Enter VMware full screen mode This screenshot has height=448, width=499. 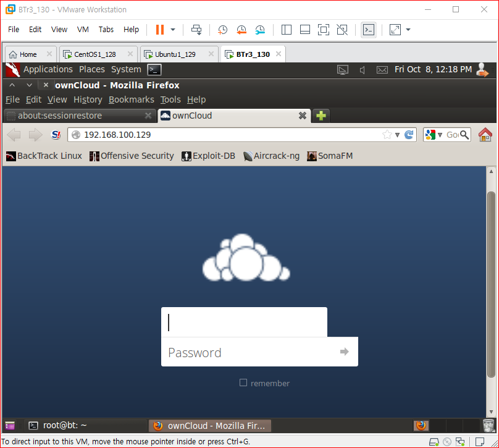[x=324, y=30]
